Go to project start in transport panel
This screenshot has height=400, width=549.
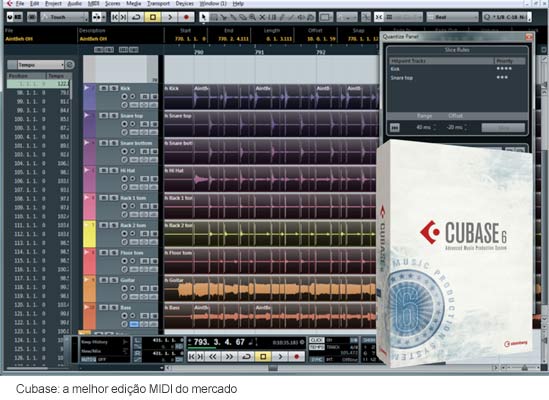[192, 357]
